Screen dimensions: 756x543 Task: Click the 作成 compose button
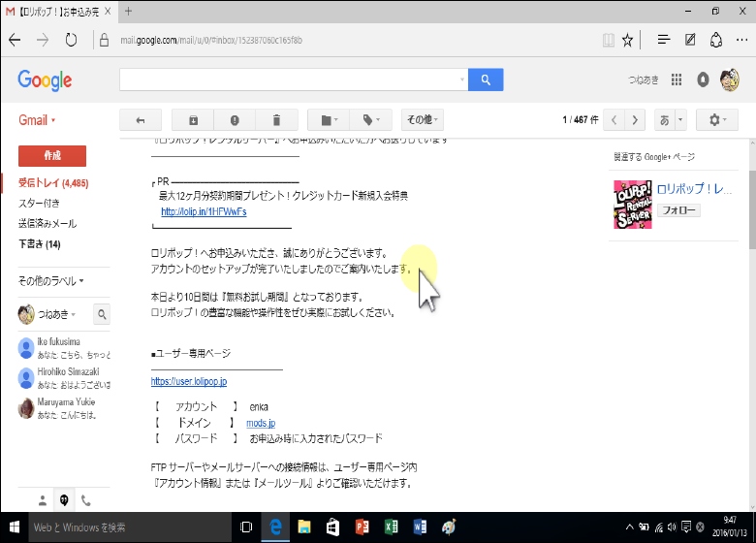(x=52, y=156)
